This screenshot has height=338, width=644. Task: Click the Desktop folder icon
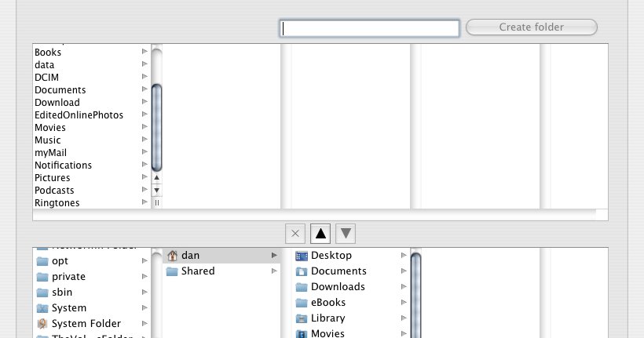(x=302, y=256)
